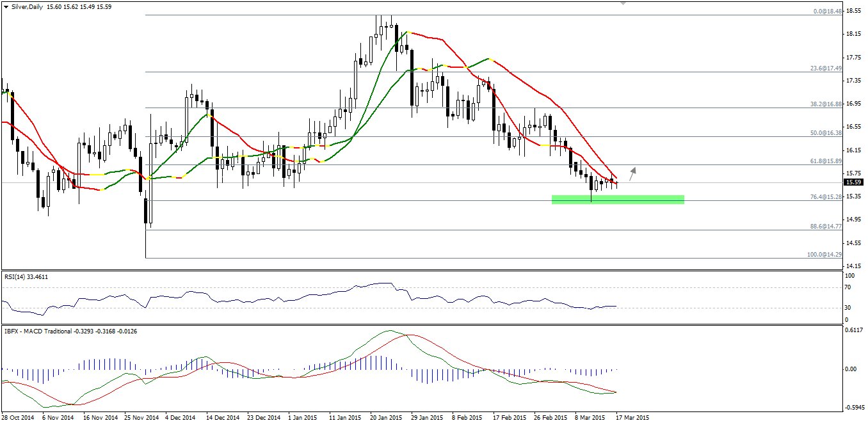Click the 17.75 price axis value
Image resolution: width=868 pixels, height=423 pixels.
[x=853, y=58]
